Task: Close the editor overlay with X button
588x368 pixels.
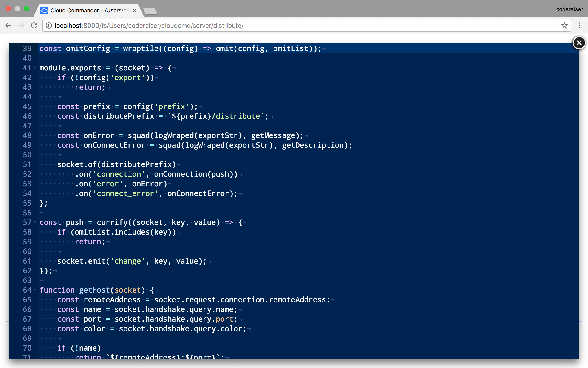Action: [x=579, y=43]
